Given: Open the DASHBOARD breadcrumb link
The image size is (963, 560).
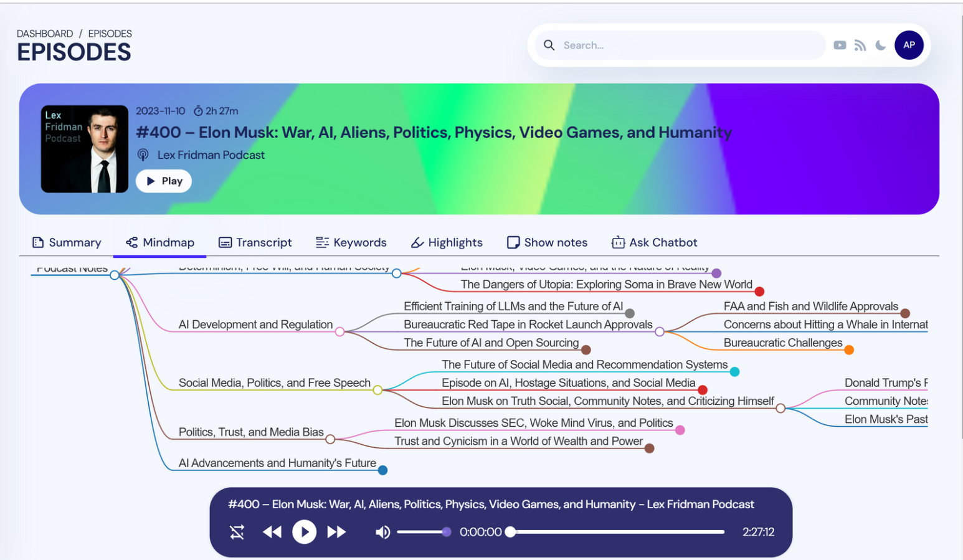Looking at the screenshot, I should (x=45, y=34).
